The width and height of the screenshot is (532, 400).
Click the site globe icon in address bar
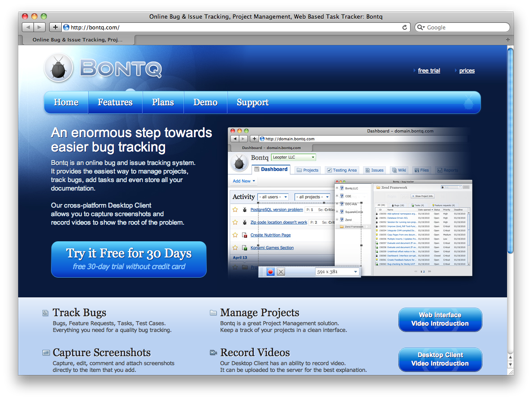coord(66,27)
